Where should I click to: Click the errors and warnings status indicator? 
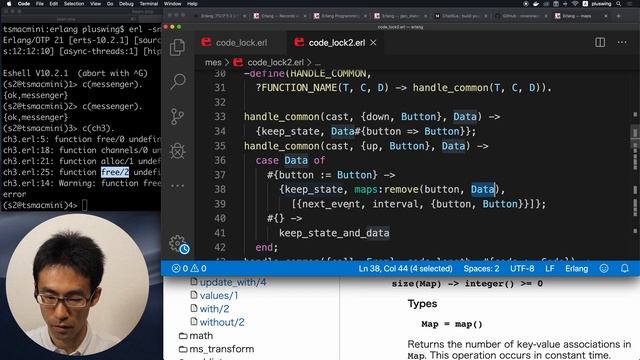(x=189, y=269)
